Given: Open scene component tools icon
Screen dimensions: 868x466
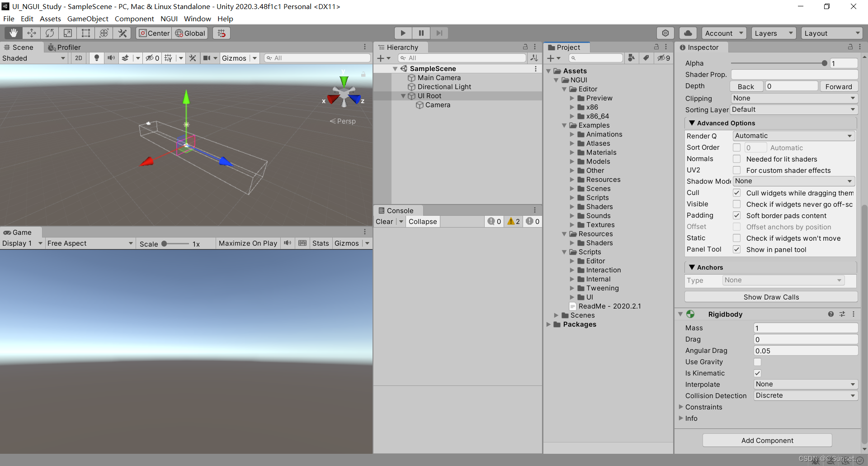Looking at the screenshot, I should pos(193,58).
